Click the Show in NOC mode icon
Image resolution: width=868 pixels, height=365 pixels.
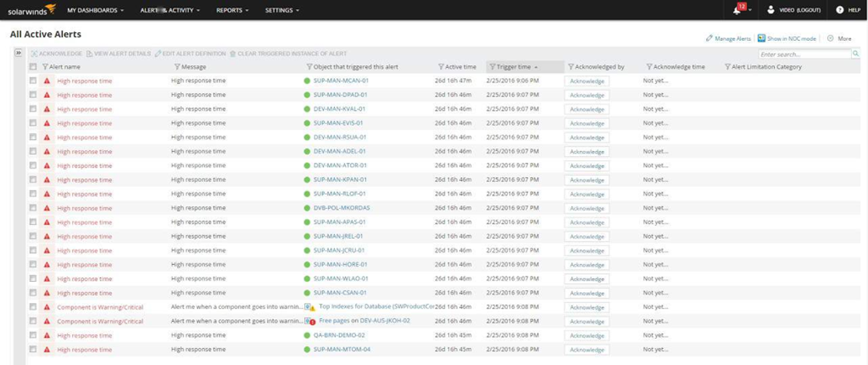pyautogui.click(x=762, y=39)
